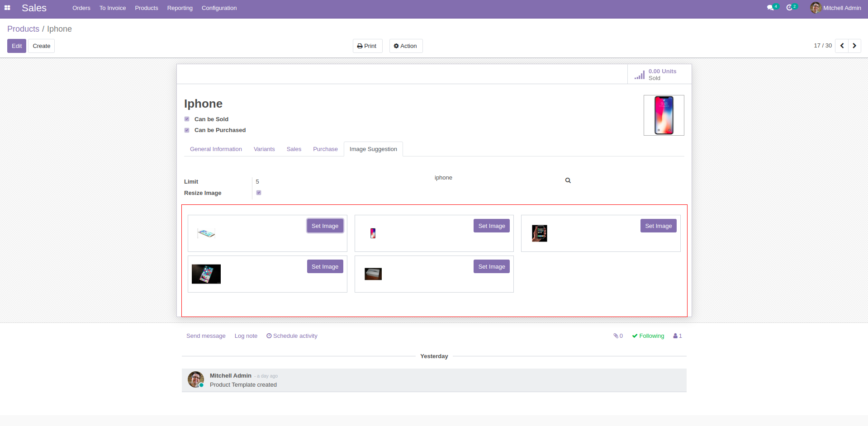Viewport: 868px width, 426px height.
Task: Click the attachments paperclip counter
Action: pos(618,336)
